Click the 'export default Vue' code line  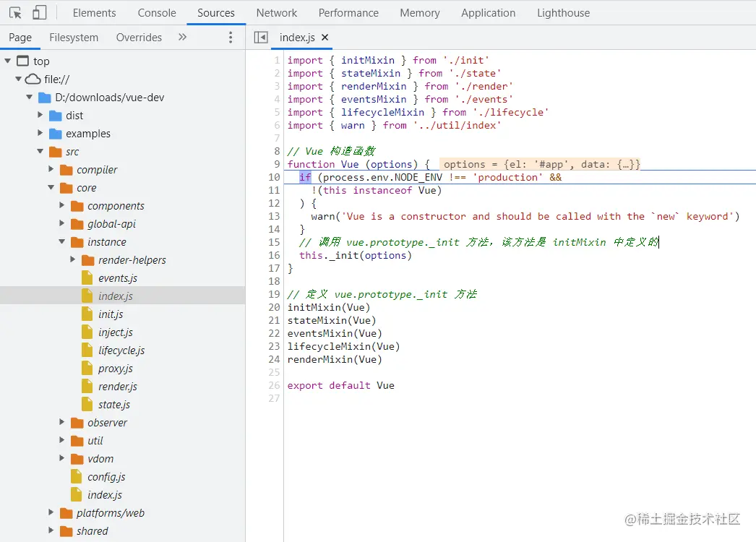click(341, 385)
